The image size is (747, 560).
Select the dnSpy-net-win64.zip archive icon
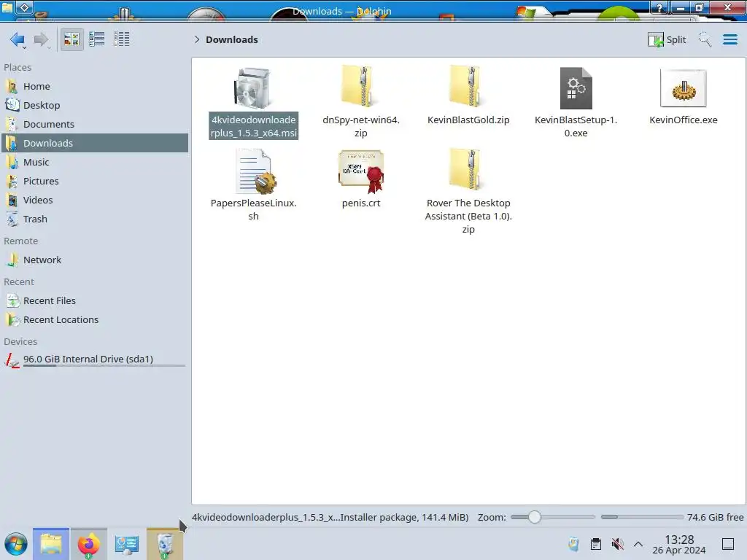tap(360, 87)
